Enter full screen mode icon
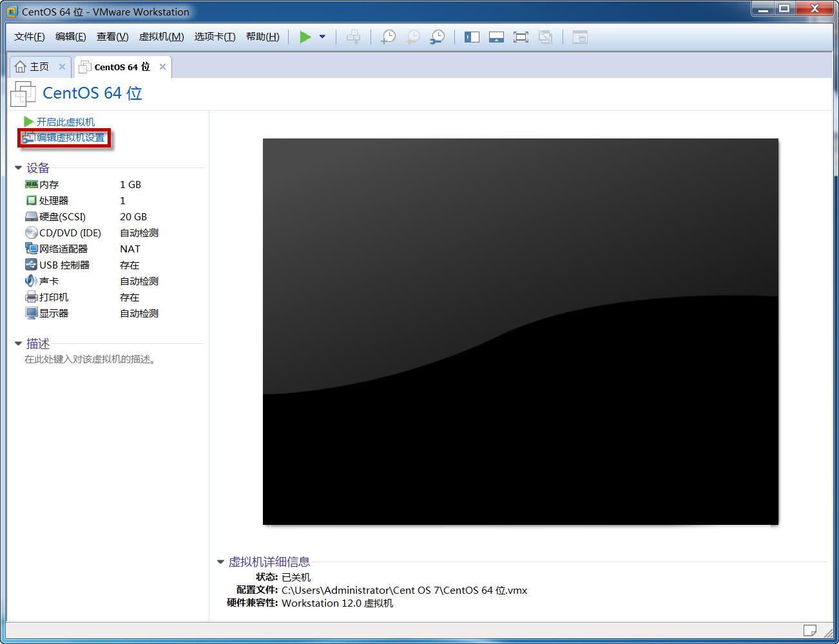 pos(521,37)
